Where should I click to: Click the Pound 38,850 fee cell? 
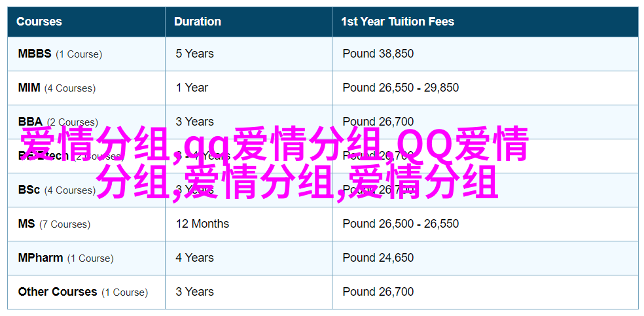[378, 54]
